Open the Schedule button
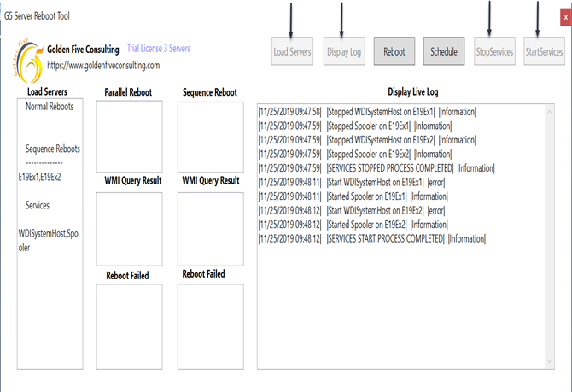Image resolution: width=572 pixels, height=392 pixels. 444,52
